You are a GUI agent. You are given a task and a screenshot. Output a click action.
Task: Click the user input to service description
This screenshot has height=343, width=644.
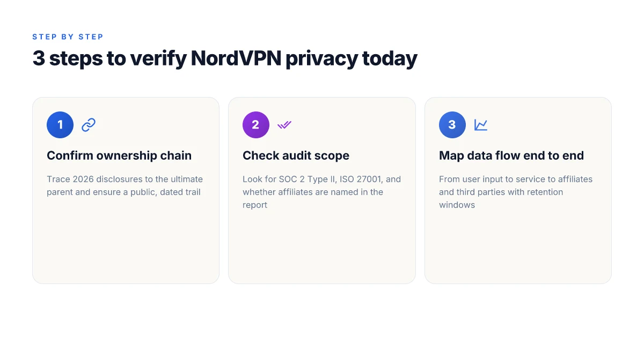click(516, 192)
